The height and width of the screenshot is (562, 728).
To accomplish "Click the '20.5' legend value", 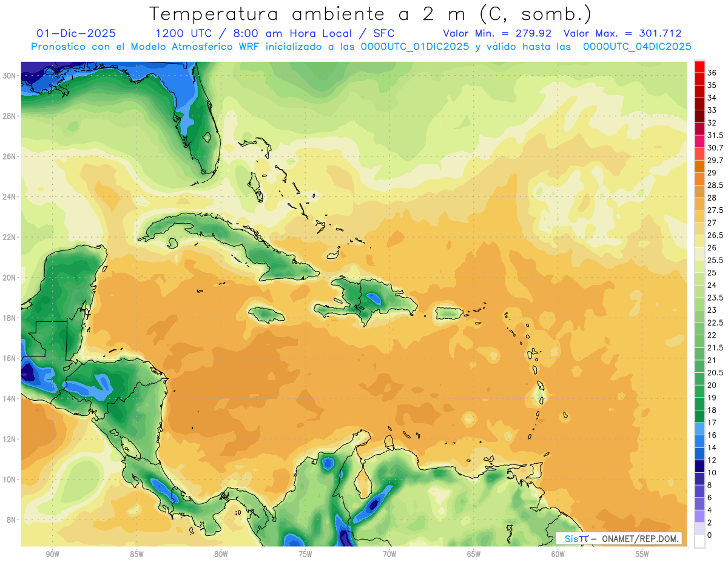I will point(715,372).
